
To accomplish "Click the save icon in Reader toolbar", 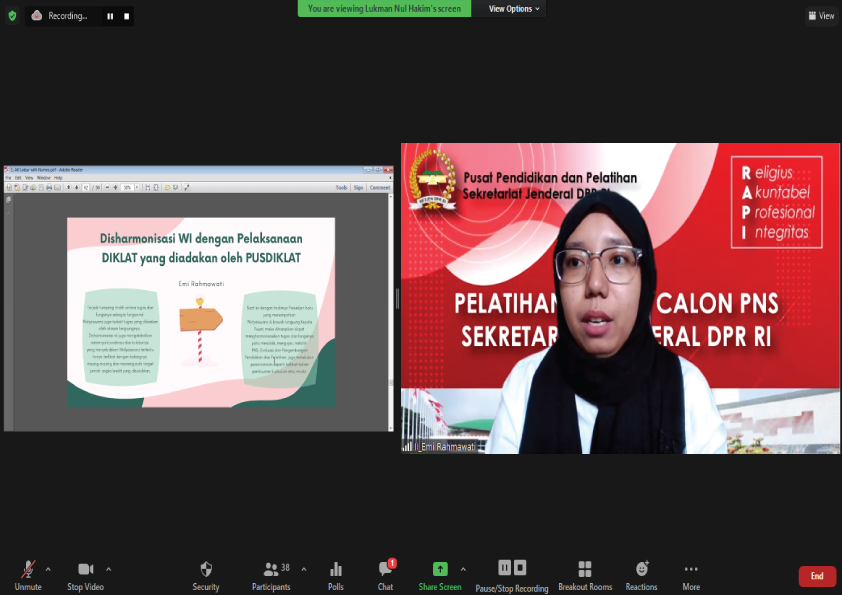I will click(41, 187).
